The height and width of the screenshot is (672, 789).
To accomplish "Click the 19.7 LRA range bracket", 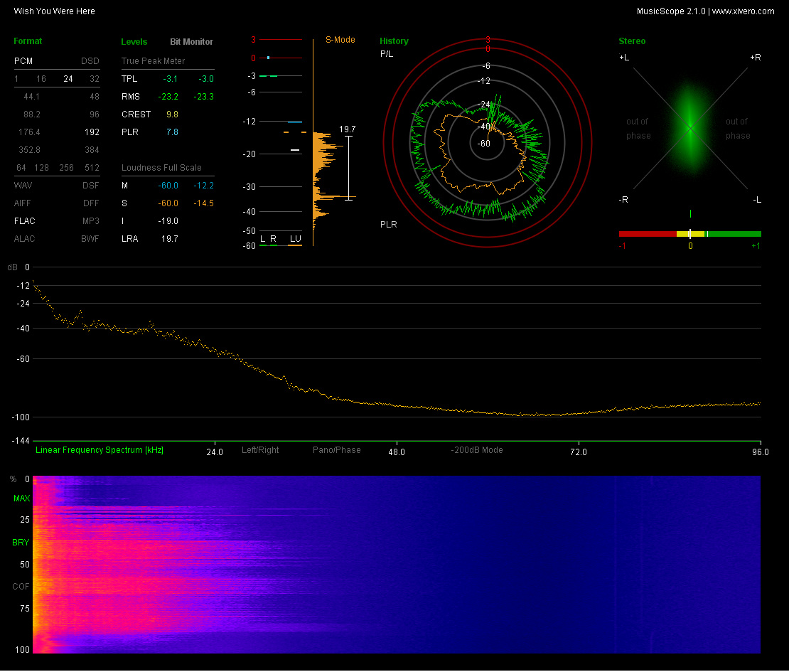I will pos(348,167).
